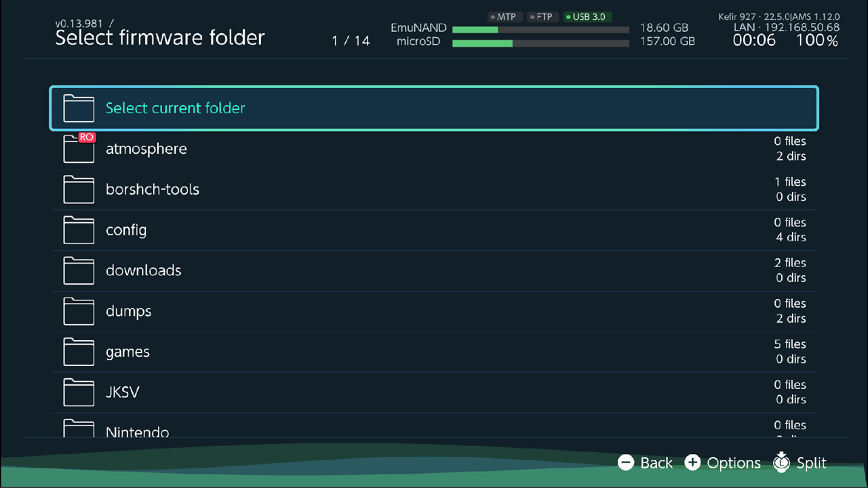Click the folder icon beside Select current folder
The height and width of the screenshot is (488, 868).
click(x=79, y=108)
